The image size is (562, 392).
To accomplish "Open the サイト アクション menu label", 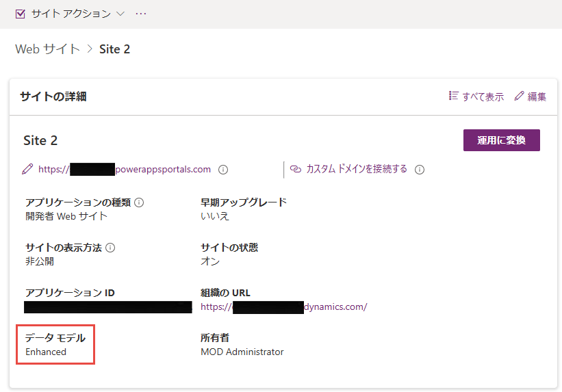I will point(71,14).
